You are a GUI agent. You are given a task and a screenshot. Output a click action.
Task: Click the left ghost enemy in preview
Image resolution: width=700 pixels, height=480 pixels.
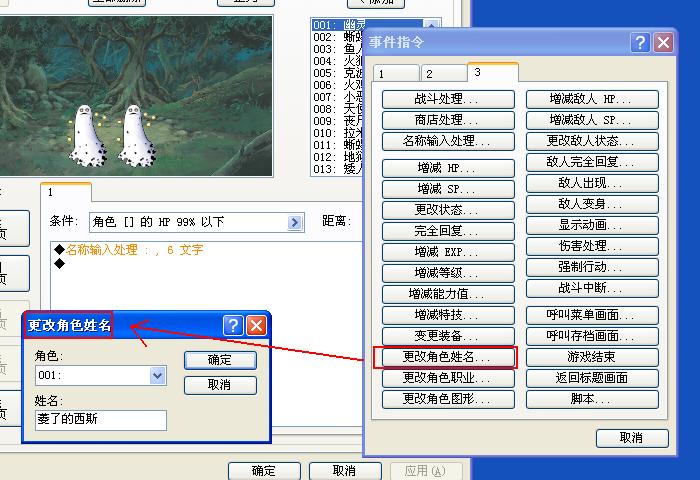coord(87,136)
